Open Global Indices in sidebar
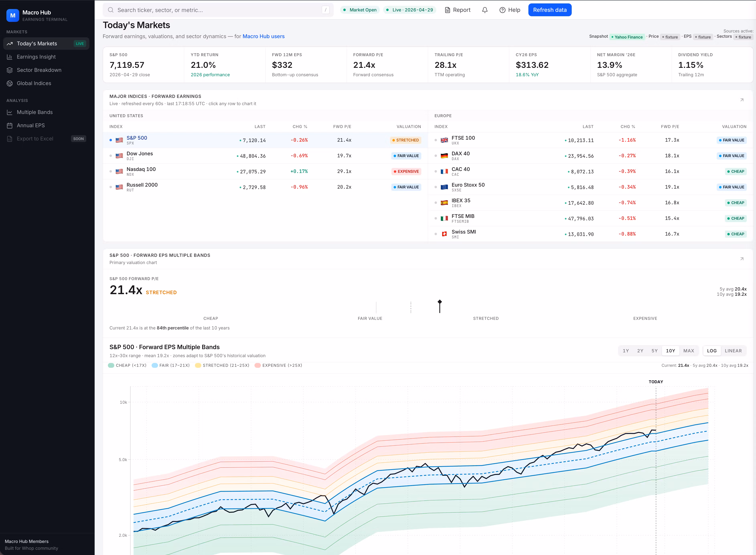The height and width of the screenshot is (555, 756). pyautogui.click(x=46, y=83)
